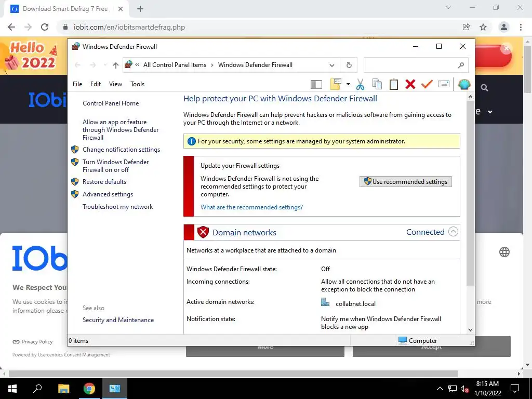Open Change notification settings
The height and width of the screenshot is (399, 532).
(x=121, y=150)
